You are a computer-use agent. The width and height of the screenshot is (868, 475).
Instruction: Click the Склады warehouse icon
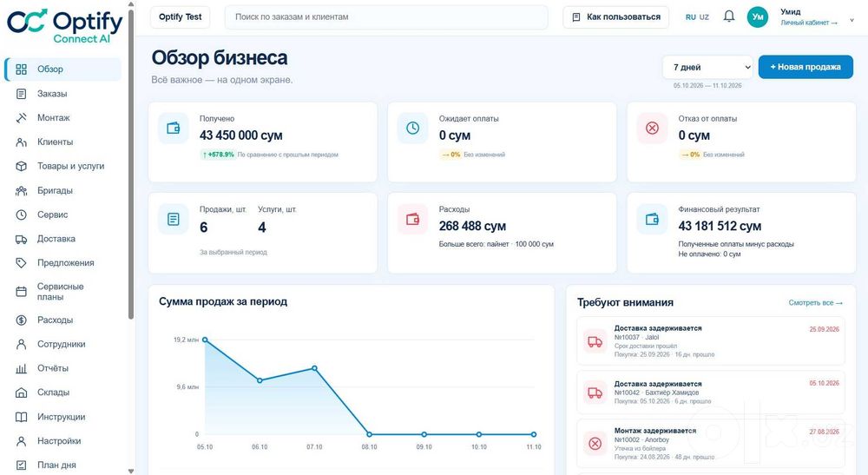coord(21,393)
